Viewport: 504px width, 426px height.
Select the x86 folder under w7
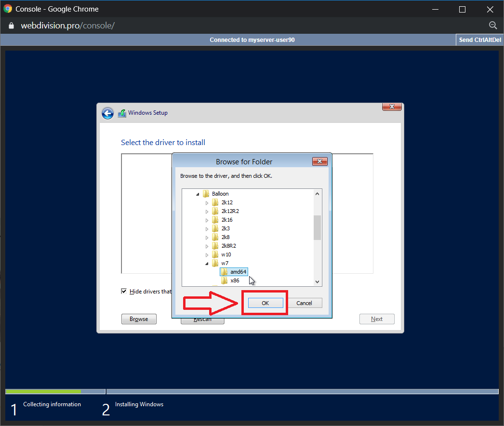234,280
